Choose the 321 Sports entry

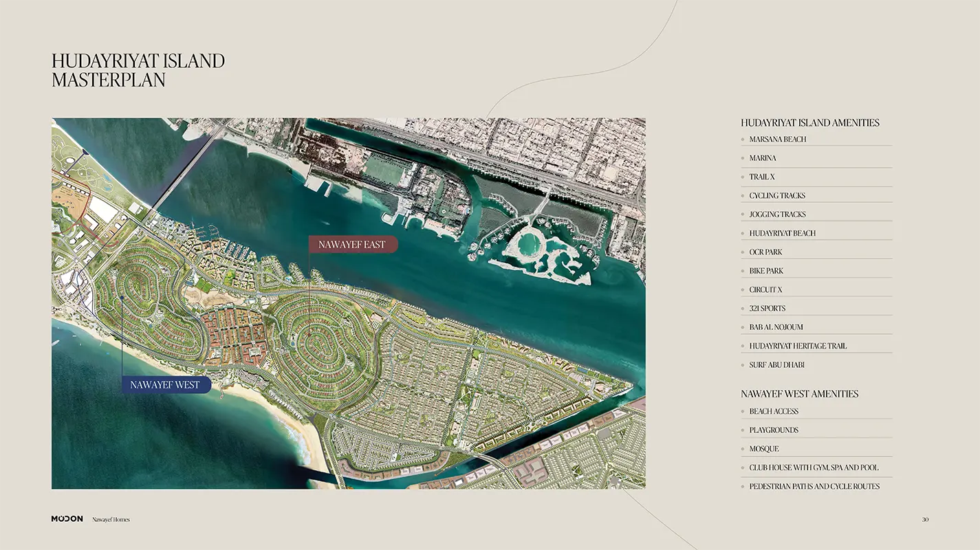[x=767, y=309]
